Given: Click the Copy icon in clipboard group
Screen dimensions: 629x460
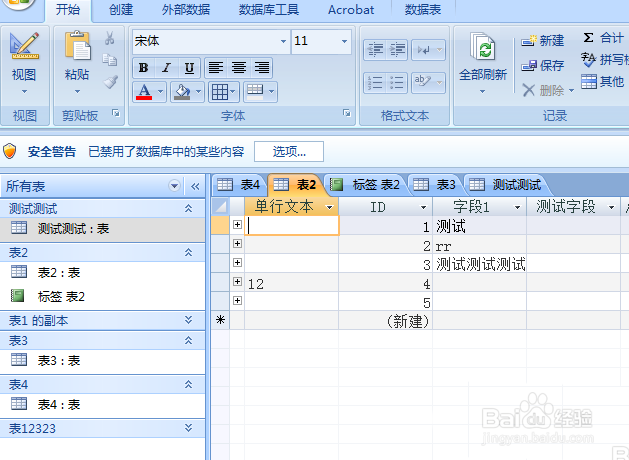Looking at the screenshot, I should point(110,60).
